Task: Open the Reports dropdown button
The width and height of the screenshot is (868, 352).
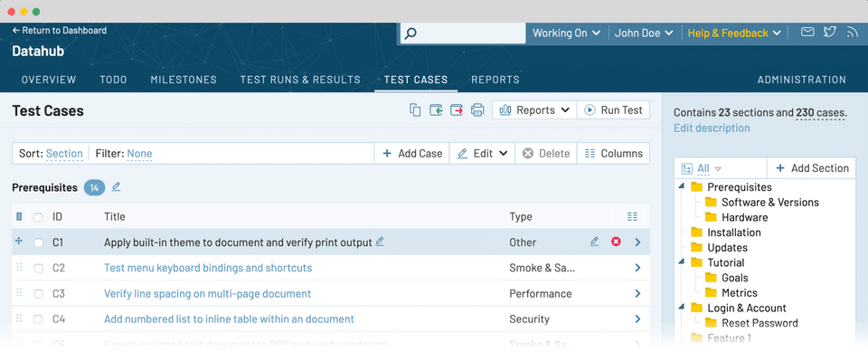Action: [534, 110]
